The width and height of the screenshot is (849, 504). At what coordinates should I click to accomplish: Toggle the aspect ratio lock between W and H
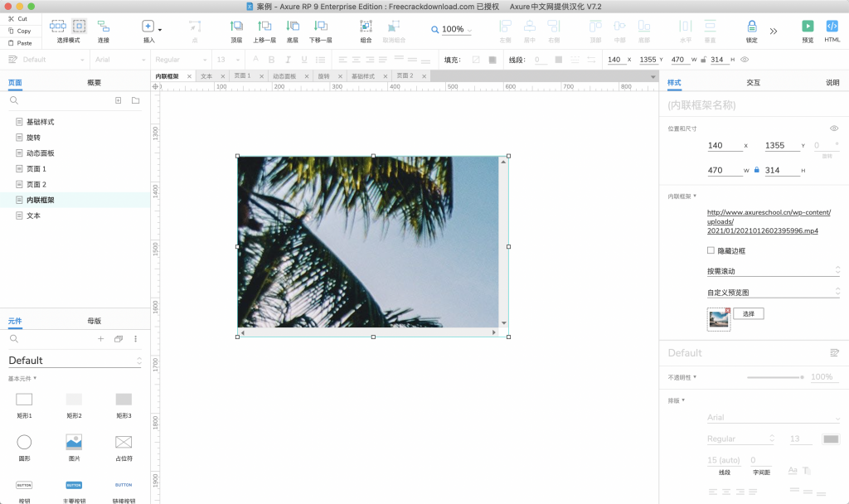tap(756, 170)
